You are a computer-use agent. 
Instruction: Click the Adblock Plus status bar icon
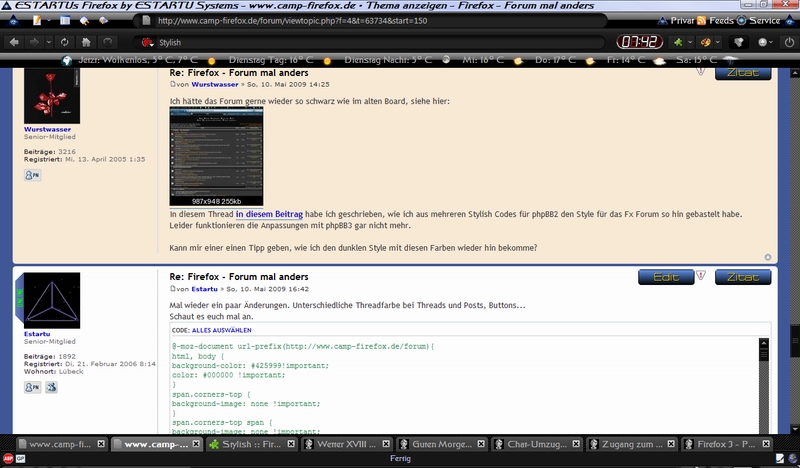coord(7,459)
